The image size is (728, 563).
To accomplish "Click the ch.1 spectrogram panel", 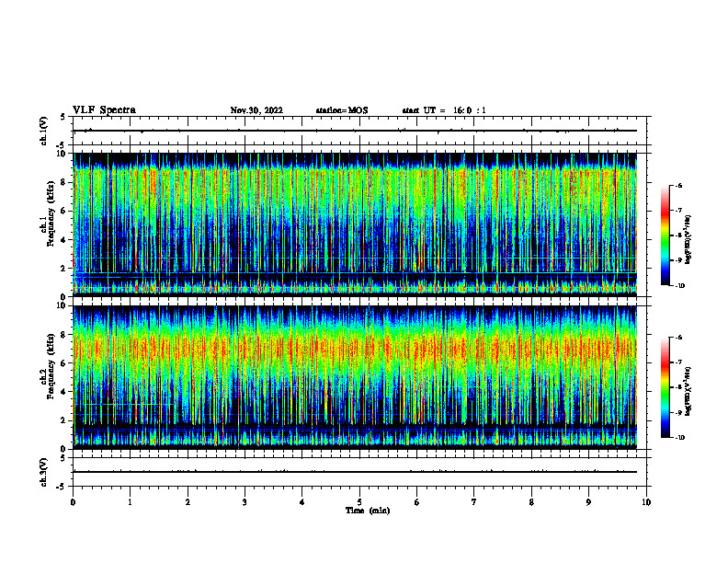I will coord(355,224).
